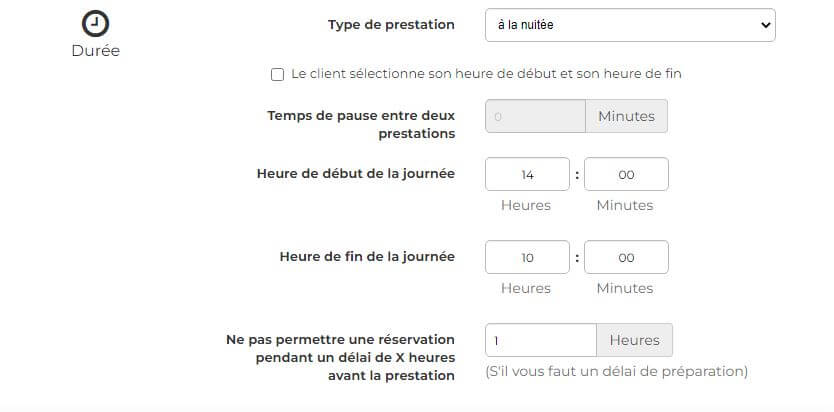Image resolution: width=834 pixels, height=412 pixels.
Task: Open the Type de prestation dropdown
Action: pos(630,25)
